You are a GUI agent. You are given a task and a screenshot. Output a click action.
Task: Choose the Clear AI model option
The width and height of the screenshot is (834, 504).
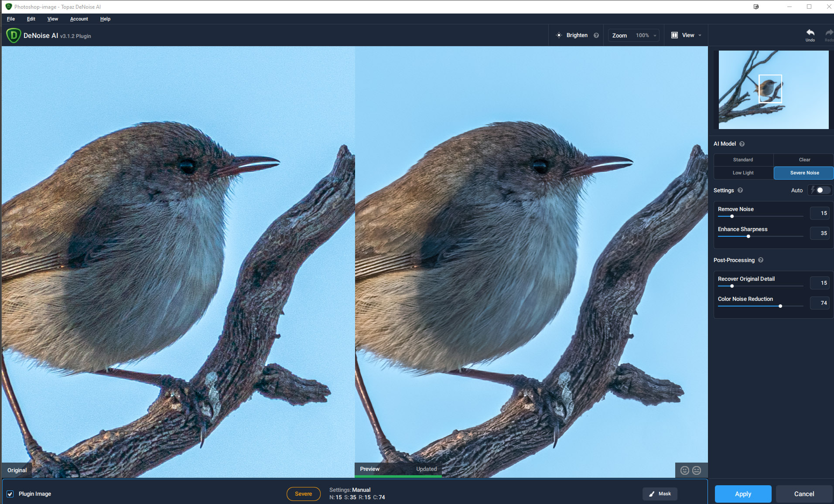point(804,160)
